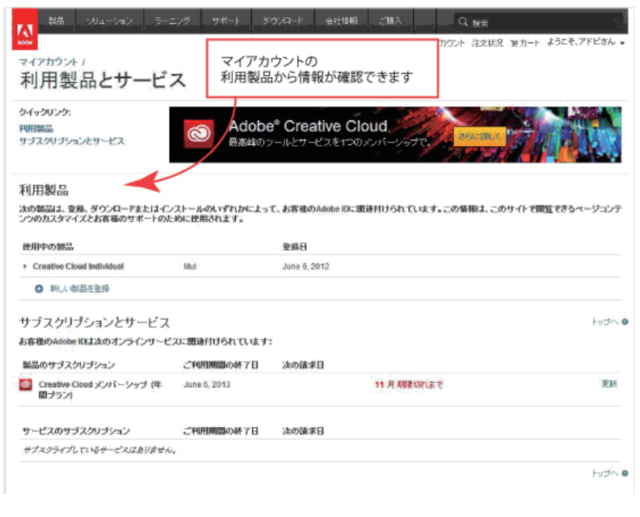Screen dimensions: 640x517
Task: Click the red Creative Cloud membership icon
Action: pyautogui.click(x=25, y=386)
